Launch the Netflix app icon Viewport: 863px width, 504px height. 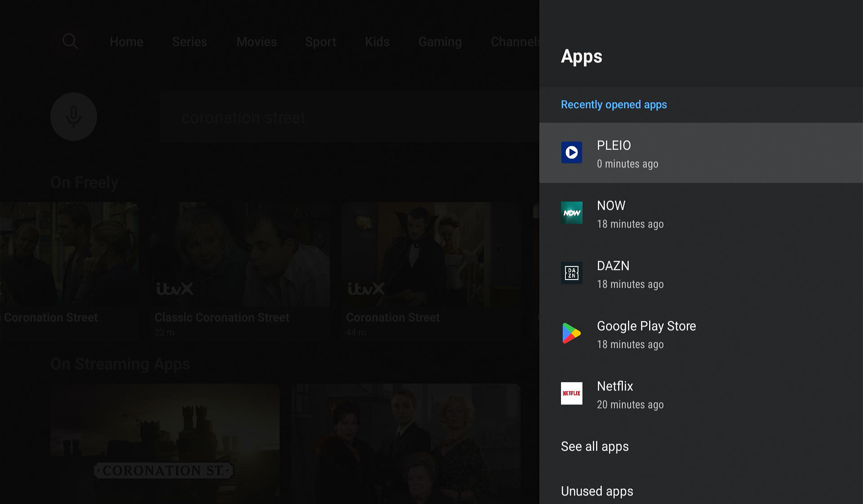point(572,393)
